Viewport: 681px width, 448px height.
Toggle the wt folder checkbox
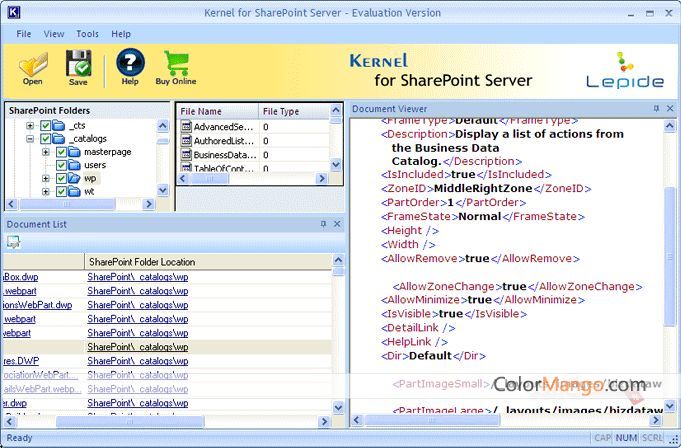[61, 191]
